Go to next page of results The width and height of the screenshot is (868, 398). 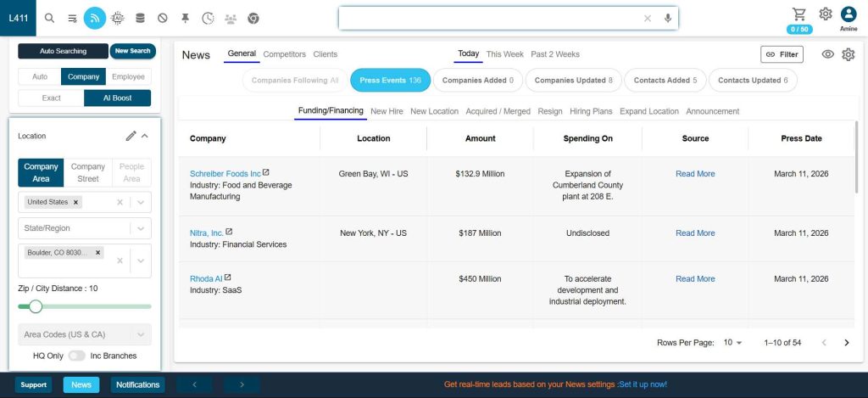point(847,343)
